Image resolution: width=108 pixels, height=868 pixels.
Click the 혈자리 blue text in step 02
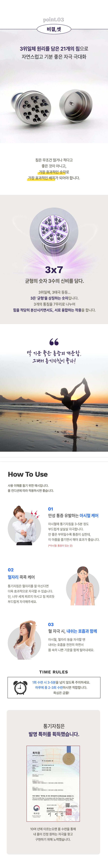[13, 577]
